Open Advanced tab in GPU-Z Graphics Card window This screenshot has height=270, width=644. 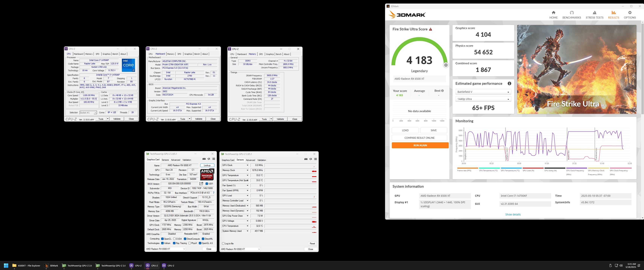[175, 160]
